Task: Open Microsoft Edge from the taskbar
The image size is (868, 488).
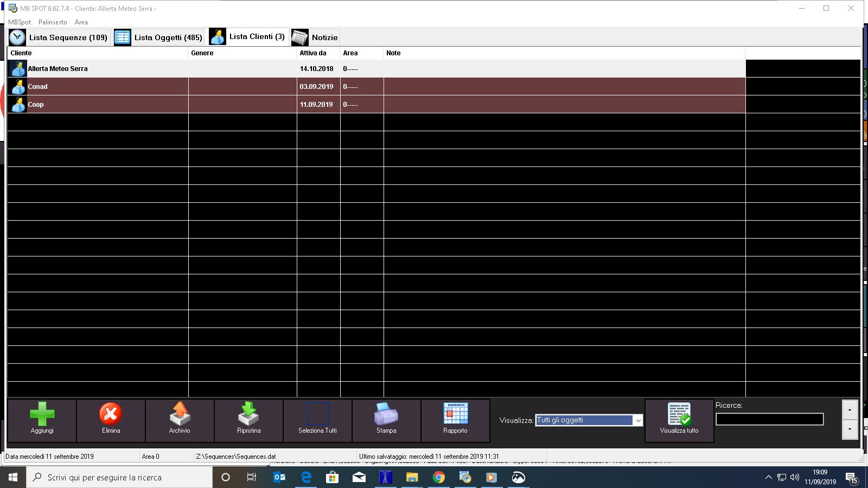Action: point(306,477)
